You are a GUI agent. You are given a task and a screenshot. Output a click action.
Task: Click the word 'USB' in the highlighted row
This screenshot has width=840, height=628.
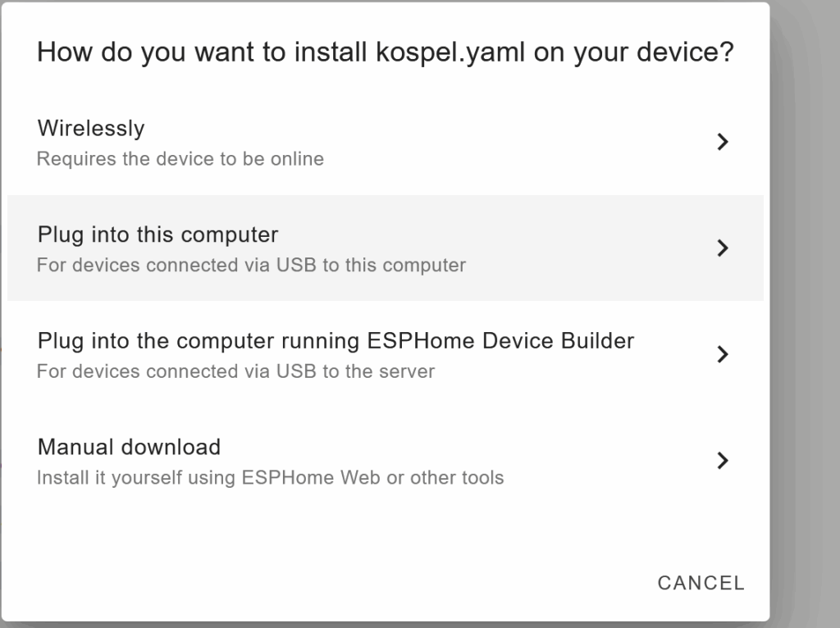tap(295, 266)
